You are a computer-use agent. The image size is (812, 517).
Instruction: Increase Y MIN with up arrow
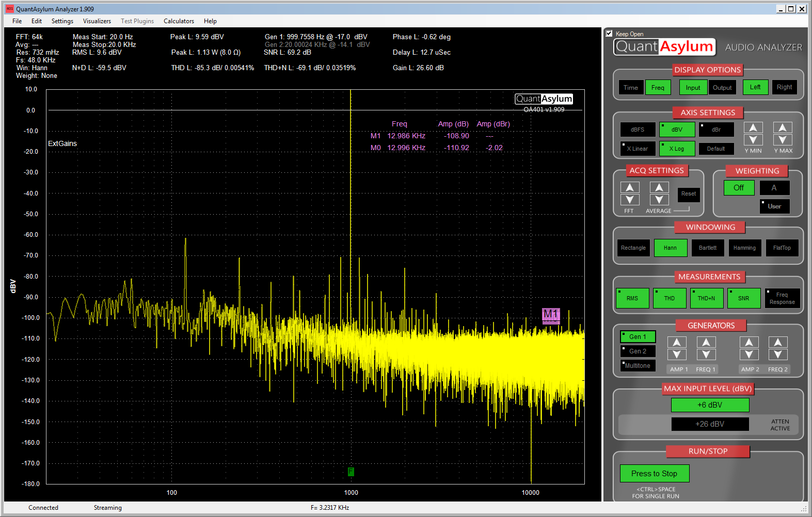(x=753, y=128)
